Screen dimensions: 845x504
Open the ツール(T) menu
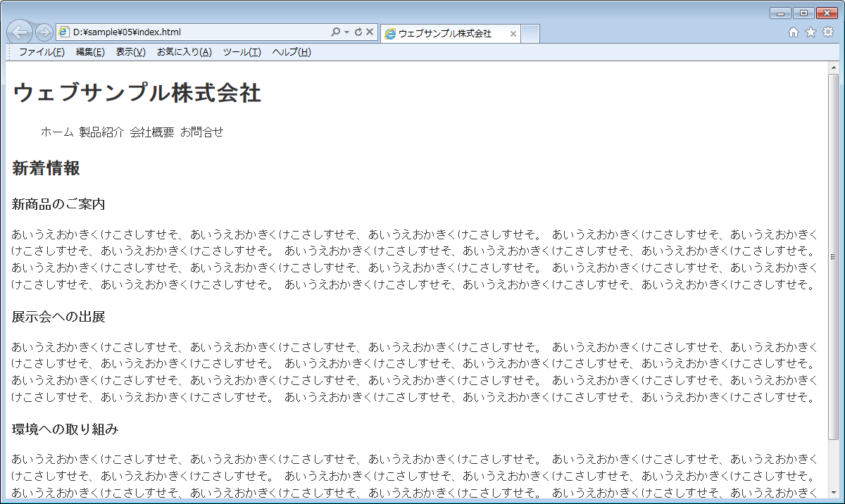tap(242, 52)
